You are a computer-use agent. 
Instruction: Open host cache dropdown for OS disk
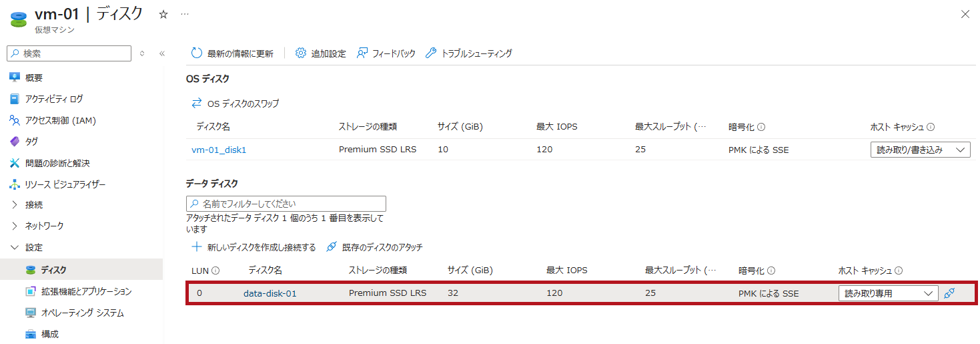(920, 150)
